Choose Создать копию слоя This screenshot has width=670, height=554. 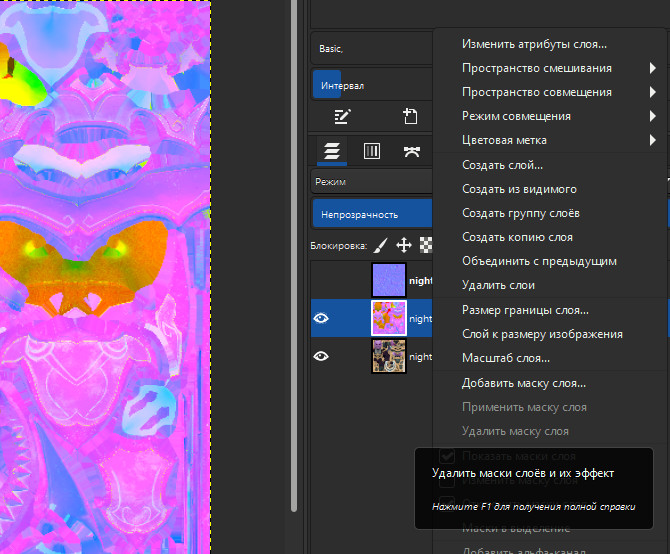pos(550,237)
